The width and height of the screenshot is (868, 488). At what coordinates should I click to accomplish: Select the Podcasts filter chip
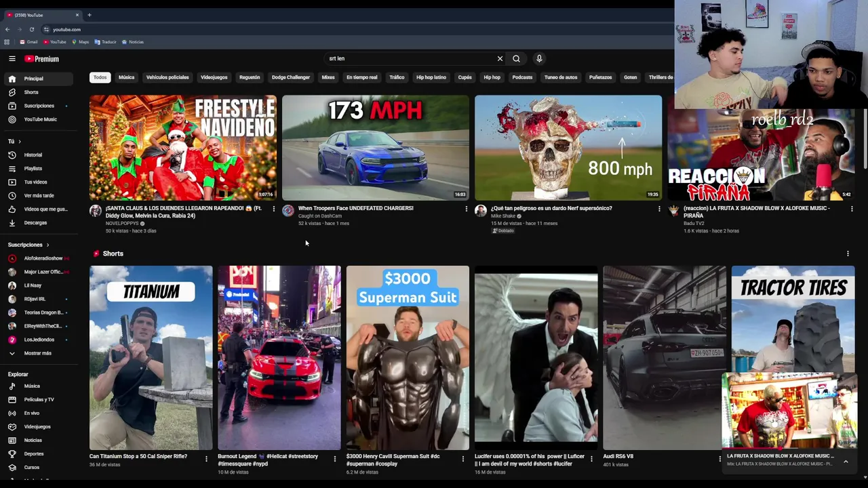(x=522, y=77)
